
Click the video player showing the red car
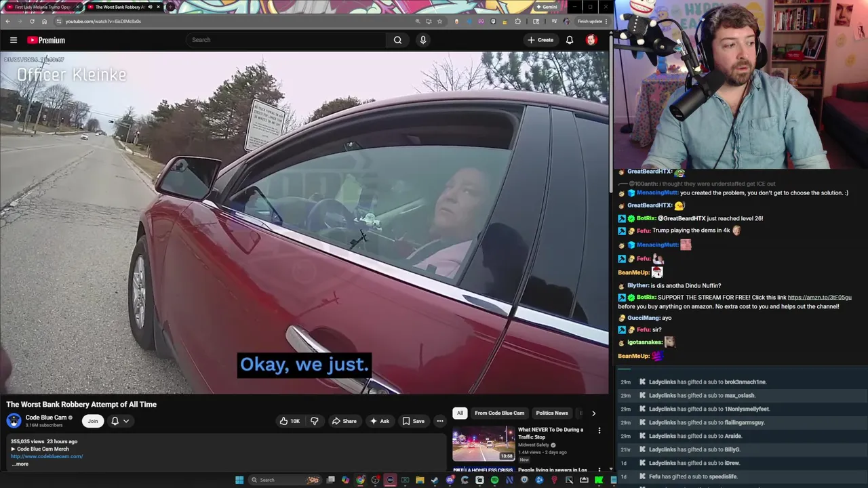pyautogui.click(x=304, y=224)
